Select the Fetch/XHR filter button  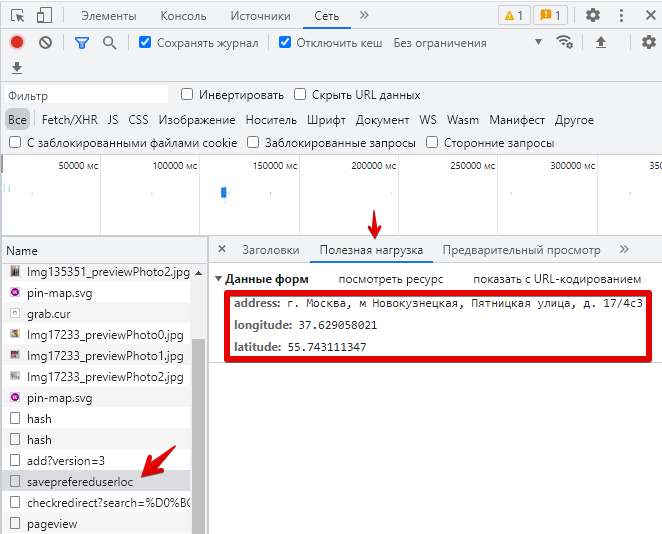pos(69,120)
